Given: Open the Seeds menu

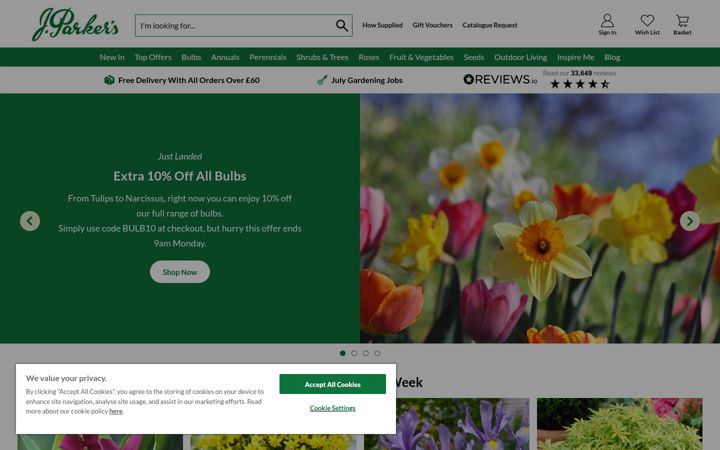Looking at the screenshot, I should [x=474, y=57].
